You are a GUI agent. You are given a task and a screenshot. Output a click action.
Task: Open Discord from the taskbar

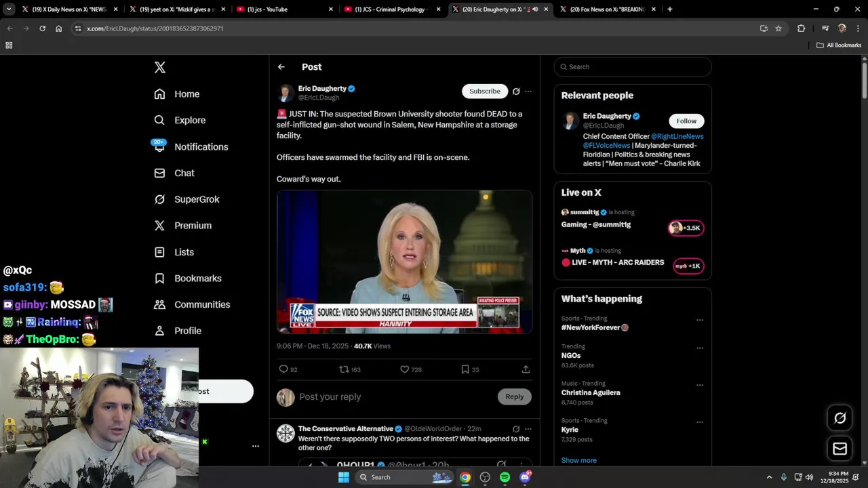click(x=525, y=477)
